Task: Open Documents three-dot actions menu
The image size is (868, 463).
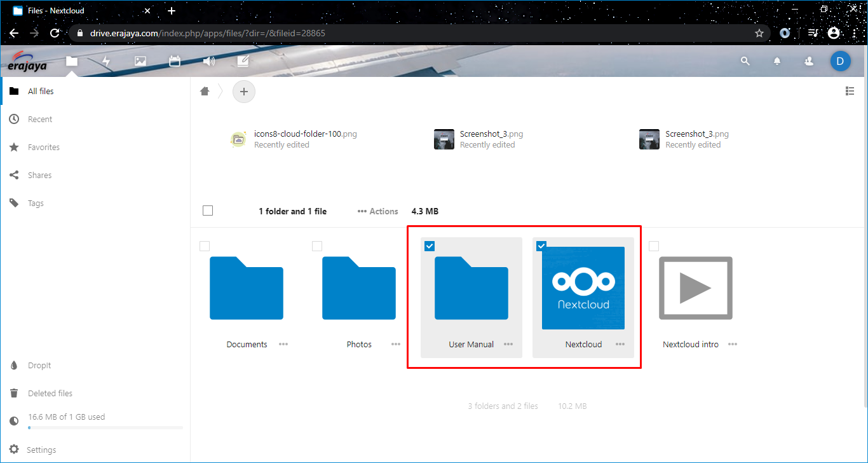Action: tap(283, 344)
